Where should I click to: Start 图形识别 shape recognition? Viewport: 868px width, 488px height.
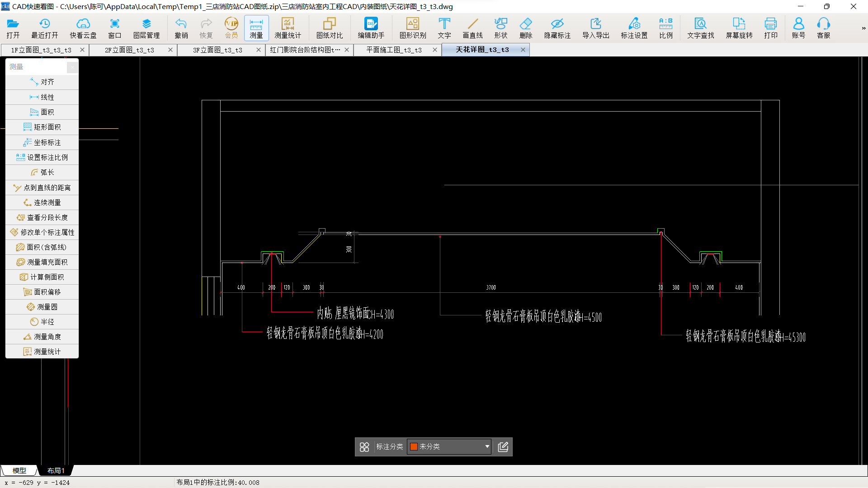(413, 28)
